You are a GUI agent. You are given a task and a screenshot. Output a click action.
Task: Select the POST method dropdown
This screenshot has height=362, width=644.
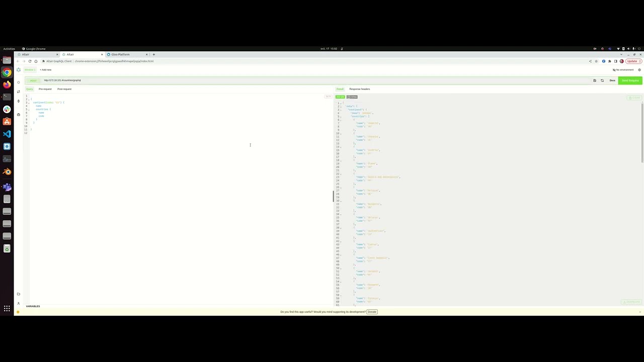[x=33, y=80]
